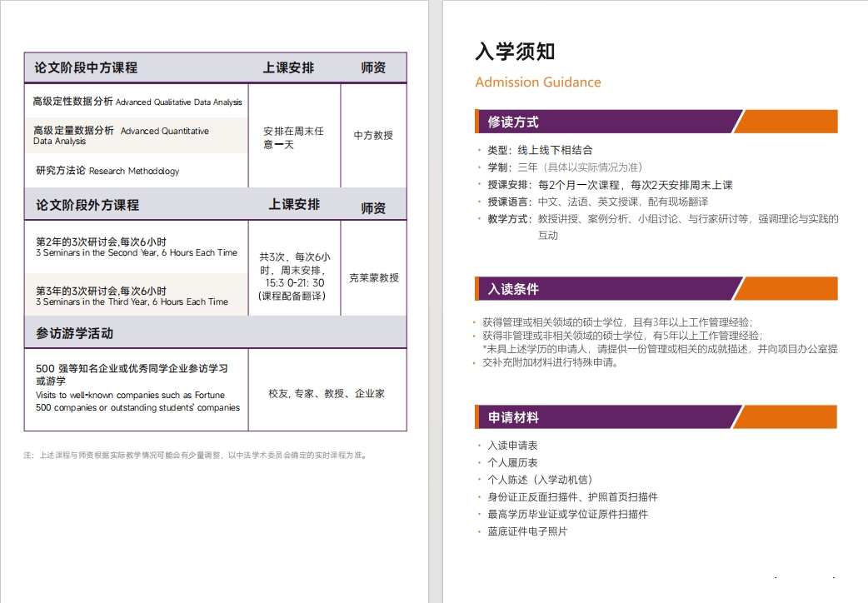This screenshot has height=603, width=868.
Task: Click the 校友、专家、教授、企业家 cell
Action: tap(327, 394)
